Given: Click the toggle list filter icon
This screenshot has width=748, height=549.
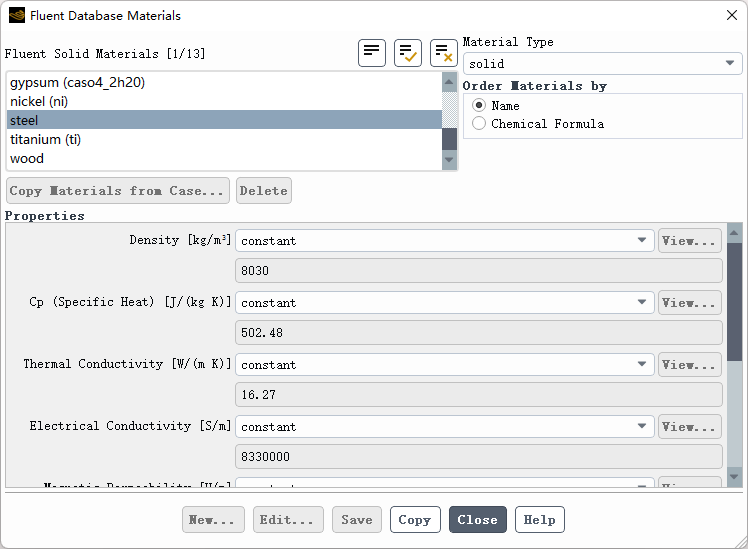Looking at the screenshot, I should [372, 53].
